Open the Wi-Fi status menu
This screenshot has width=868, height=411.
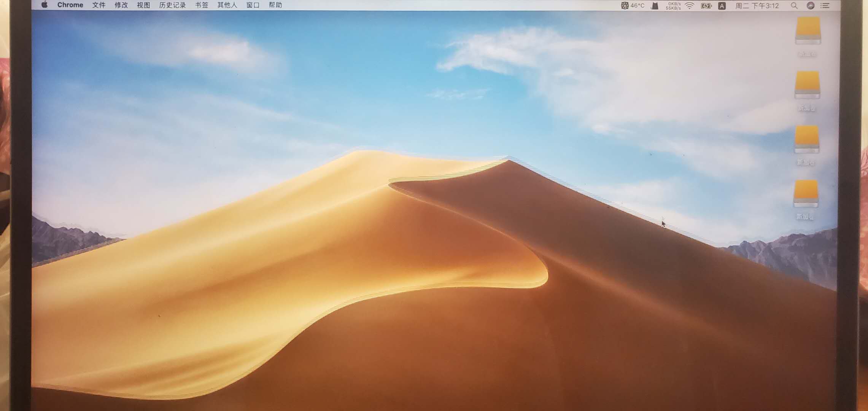tap(690, 6)
